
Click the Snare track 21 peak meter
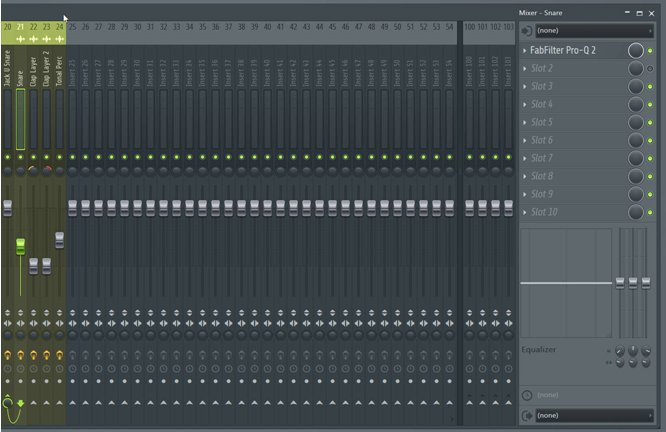[x=20, y=119]
